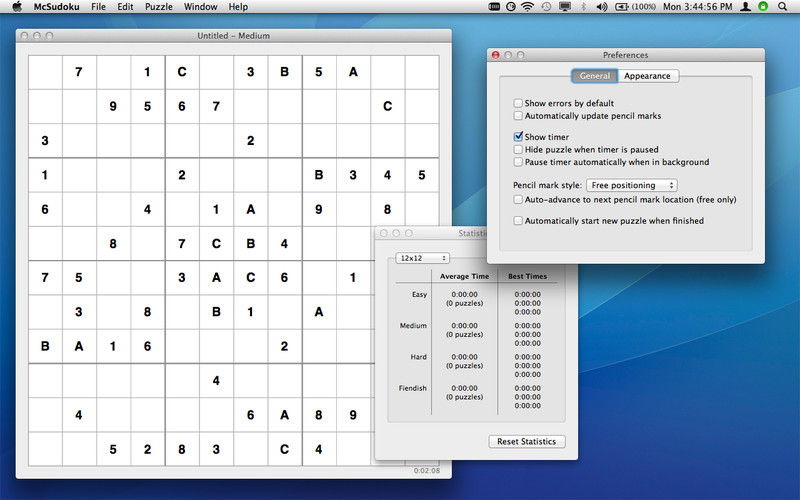Open the Edit menu
The width and height of the screenshot is (800, 500).
click(x=125, y=7)
